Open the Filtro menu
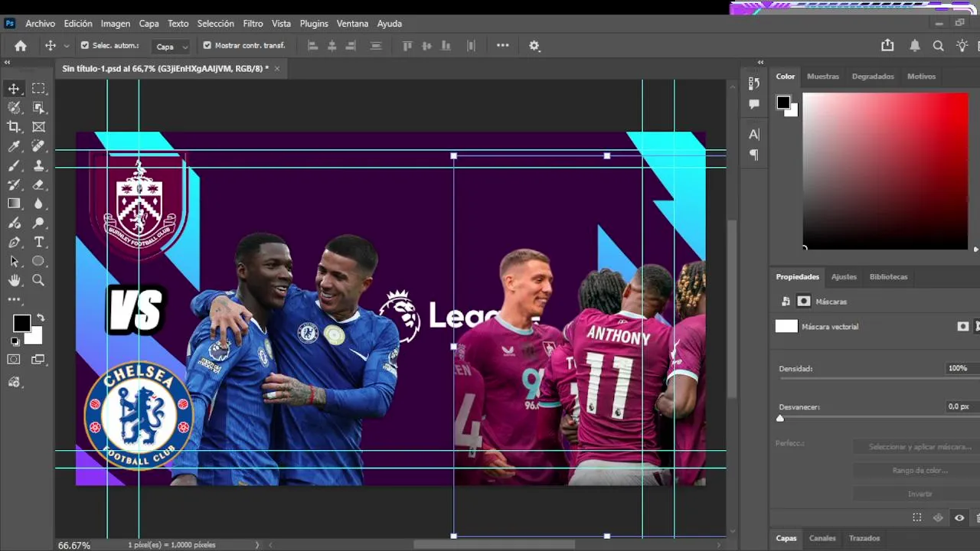This screenshot has width=980, height=551. tap(253, 24)
